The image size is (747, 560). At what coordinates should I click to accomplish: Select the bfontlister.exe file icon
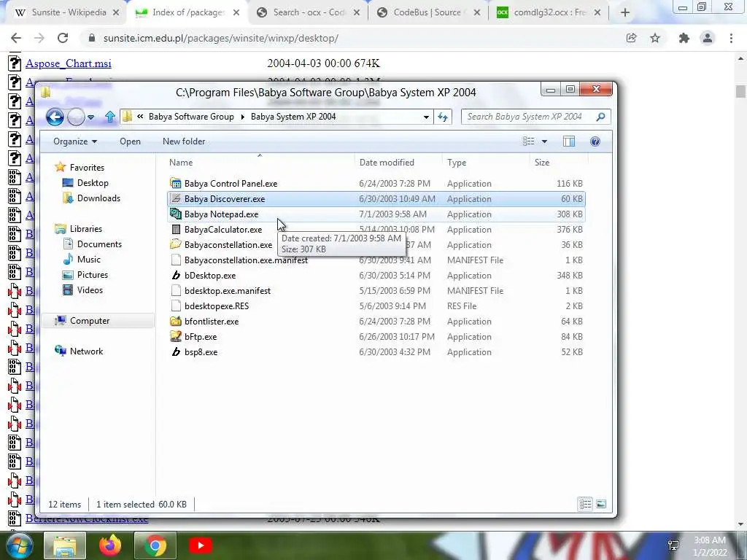[176, 322]
